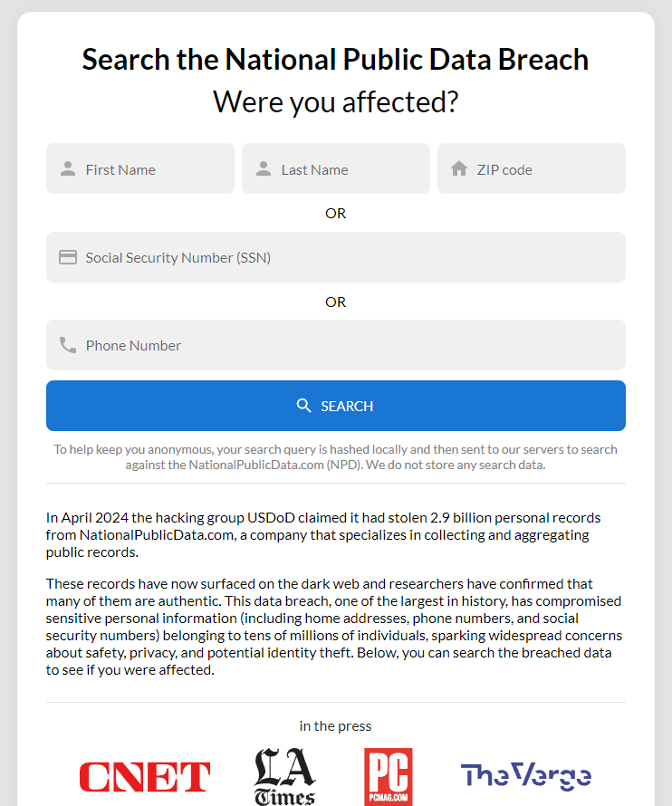Click the person icon beside Last Name
Image resolution: width=672 pixels, height=806 pixels.
point(264,169)
